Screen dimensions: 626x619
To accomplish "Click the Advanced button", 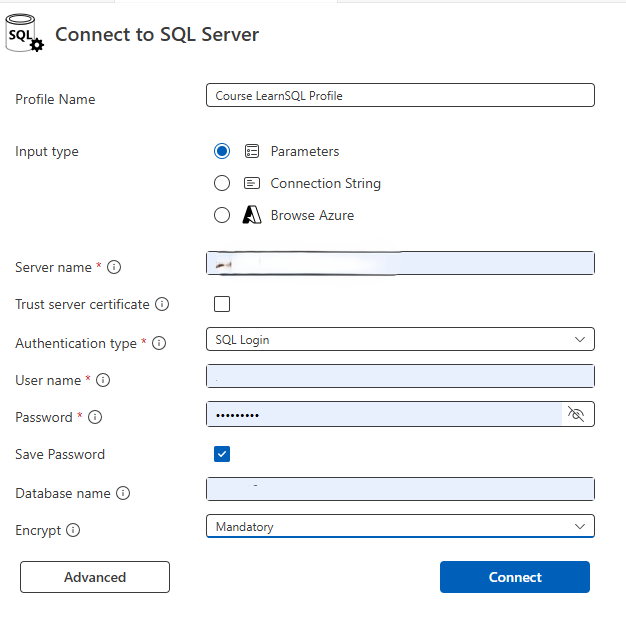I will [95, 577].
